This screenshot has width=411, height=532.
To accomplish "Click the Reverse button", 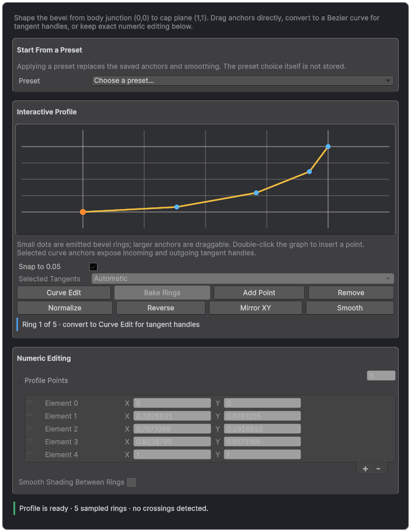I will (161, 308).
